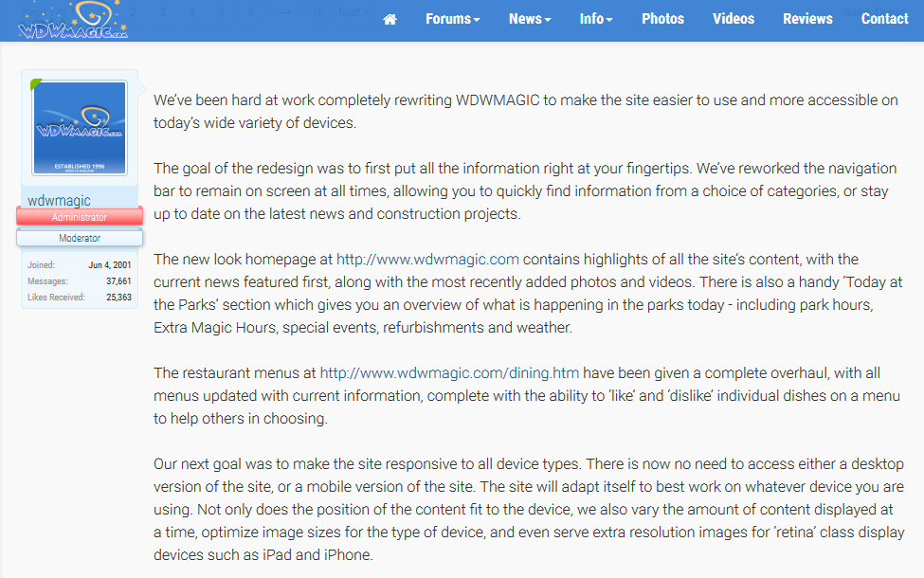Click the faded Next pagination link
The image size is (924, 578).
(353, 11)
